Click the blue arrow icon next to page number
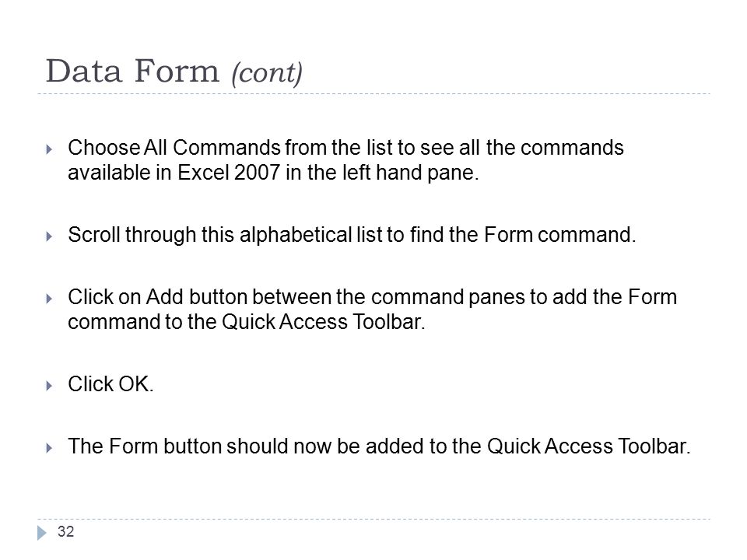This screenshot has width=747, height=560. pyautogui.click(x=42, y=532)
